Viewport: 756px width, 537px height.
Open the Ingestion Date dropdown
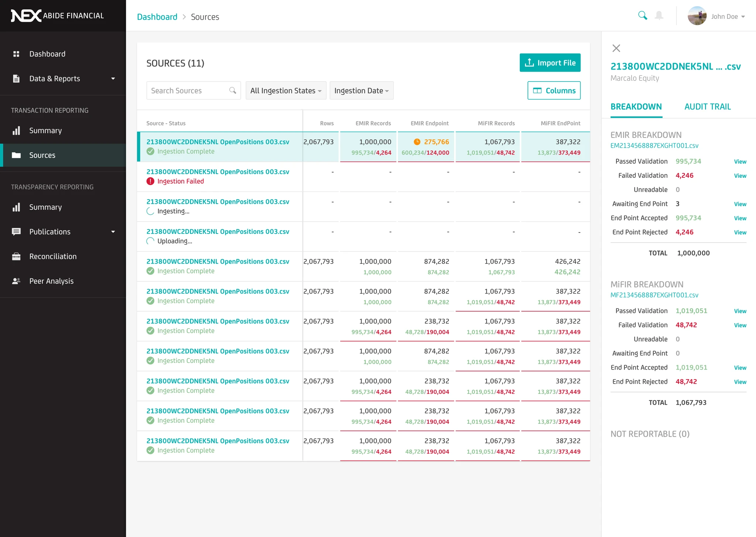coord(361,90)
